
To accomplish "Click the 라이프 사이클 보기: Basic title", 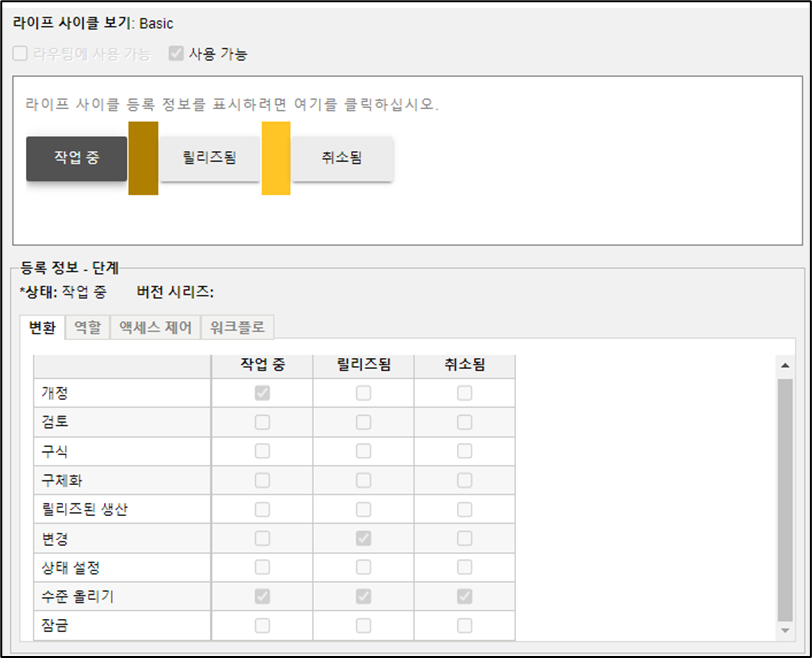I will 93,23.
